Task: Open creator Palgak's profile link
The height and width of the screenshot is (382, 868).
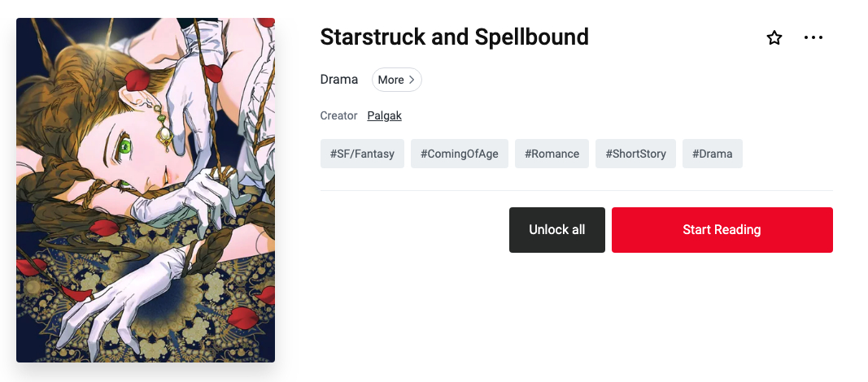Action: tap(384, 115)
